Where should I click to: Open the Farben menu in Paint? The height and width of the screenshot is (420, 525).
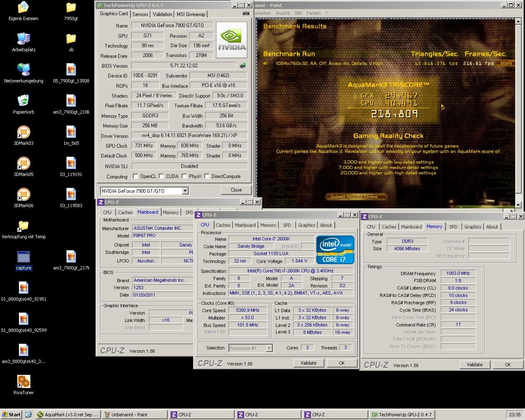[313, 13]
